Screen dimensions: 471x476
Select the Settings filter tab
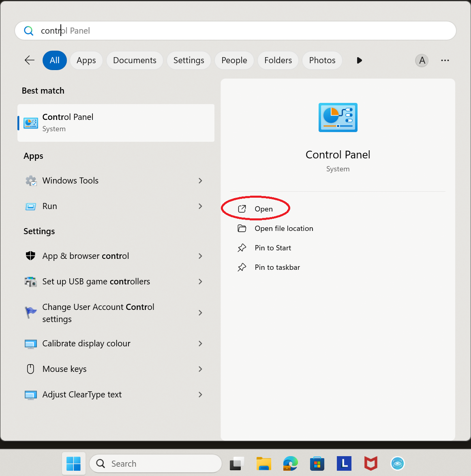(x=188, y=60)
